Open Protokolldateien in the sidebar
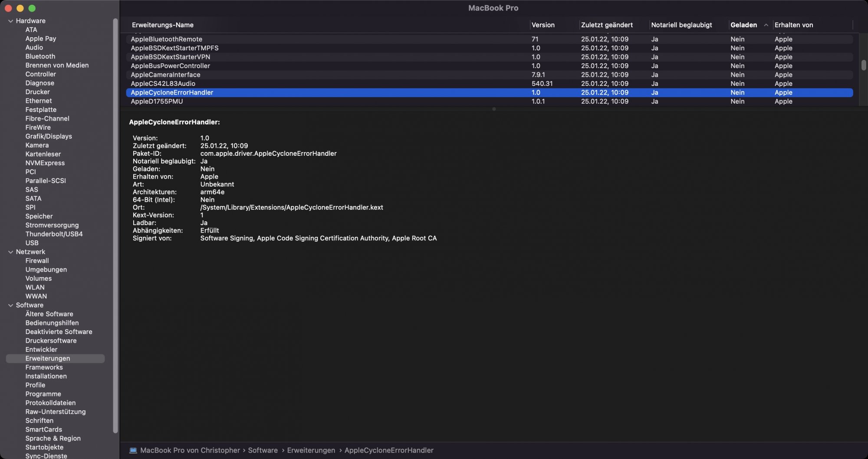Image resolution: width=868 pixels, height=459 pixels. [x=50, y=403]
